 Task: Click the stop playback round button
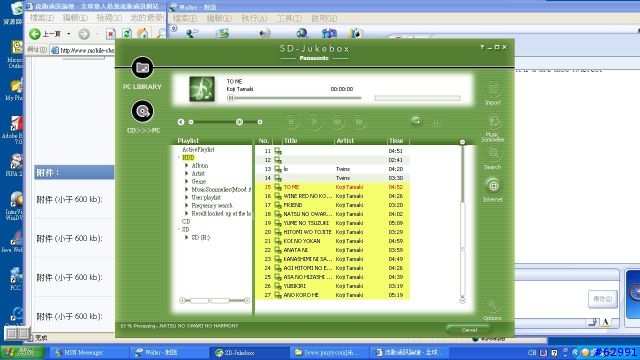coord(291,122)
